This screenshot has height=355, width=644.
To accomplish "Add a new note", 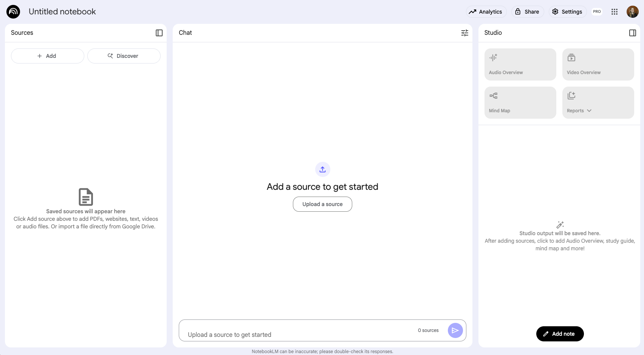I will (560, 334).
